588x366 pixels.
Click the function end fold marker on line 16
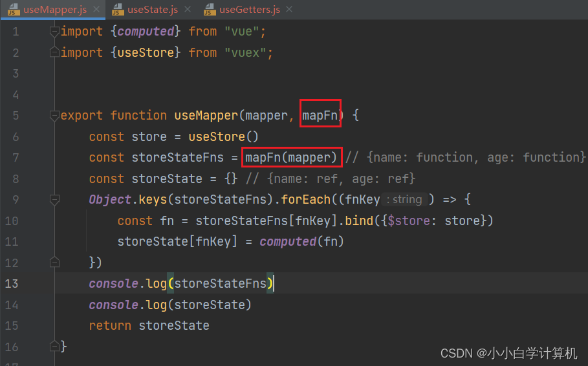coord(54,347)
